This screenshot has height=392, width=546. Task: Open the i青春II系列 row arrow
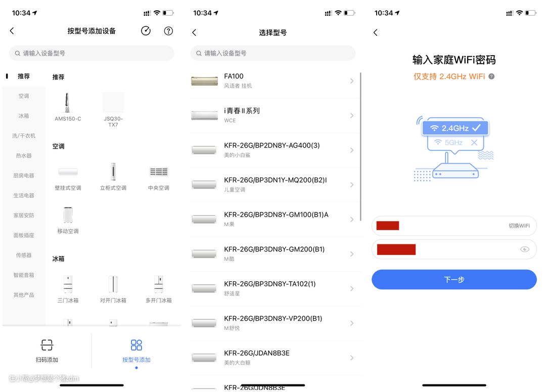coord(352,115)
